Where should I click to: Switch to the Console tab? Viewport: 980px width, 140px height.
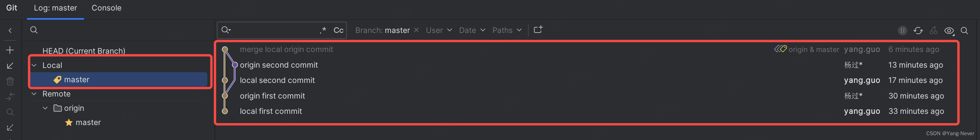pyautogui.click(x=107, y=7)
